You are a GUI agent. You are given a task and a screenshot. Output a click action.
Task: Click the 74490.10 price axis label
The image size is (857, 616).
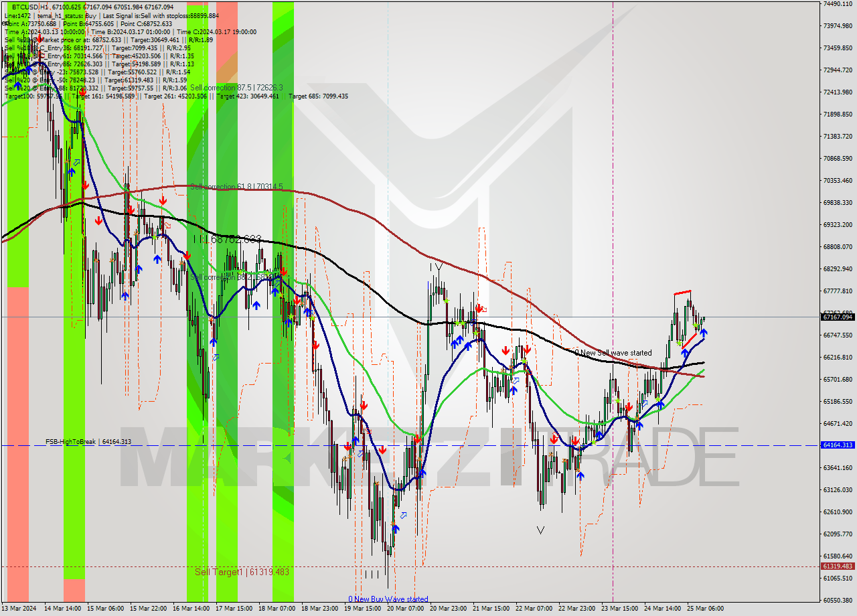tap(837, 4)
